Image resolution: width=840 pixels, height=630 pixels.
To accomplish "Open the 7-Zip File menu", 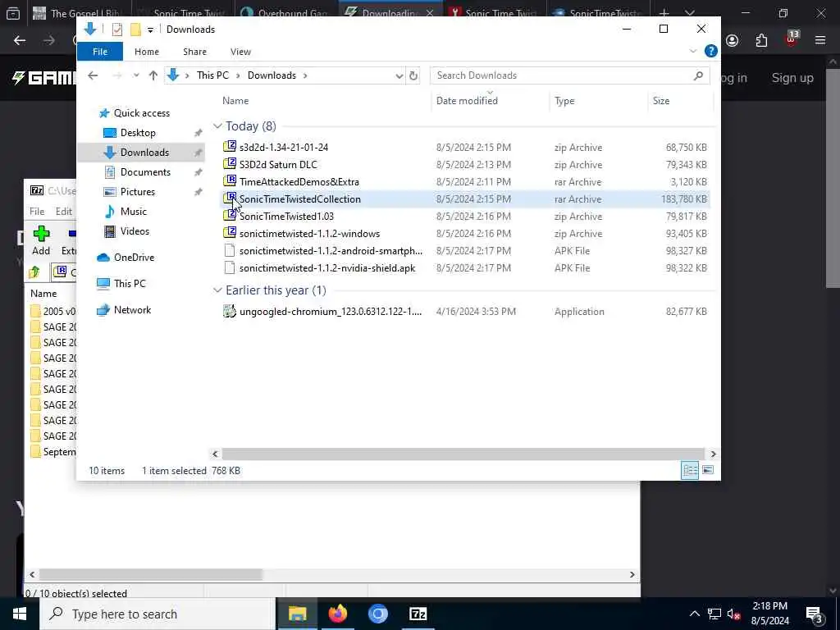I will [x=37, y=211].
